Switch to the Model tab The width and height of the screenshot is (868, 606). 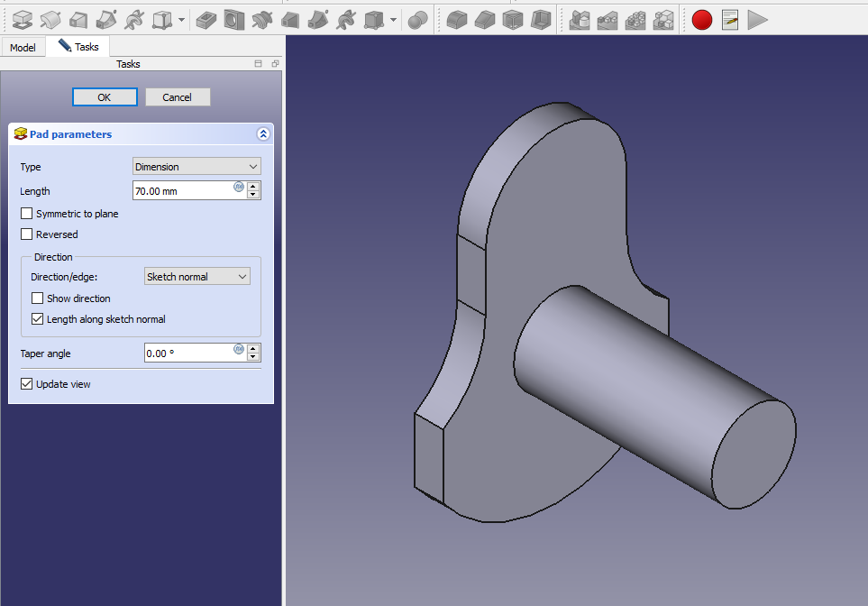pos(23,47)
